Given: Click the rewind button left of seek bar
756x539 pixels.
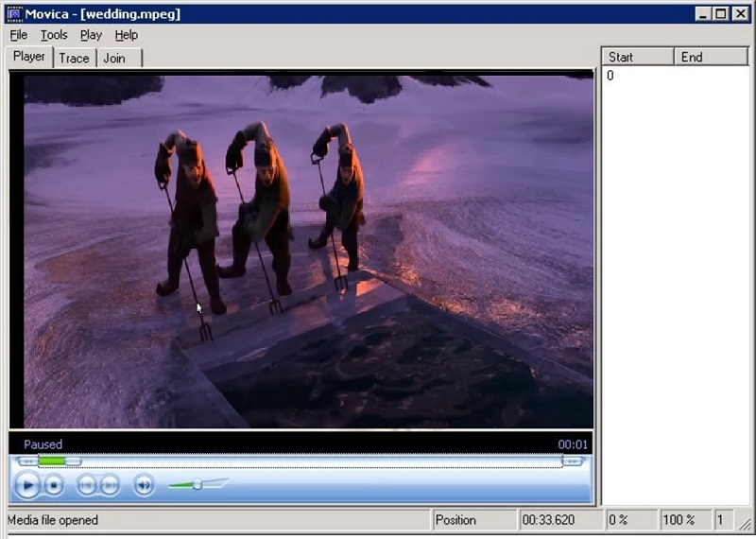Looking at the screenshot, I should click(x=28, y=461).
